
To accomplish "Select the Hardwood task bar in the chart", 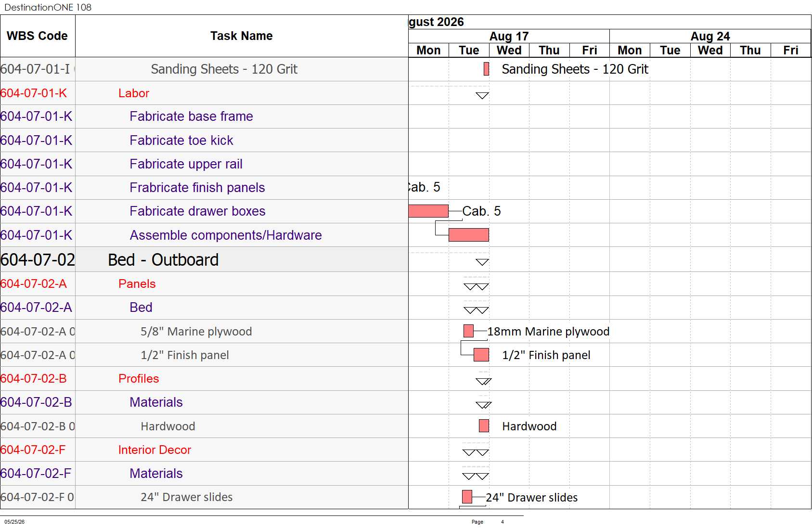I will 484,426.
